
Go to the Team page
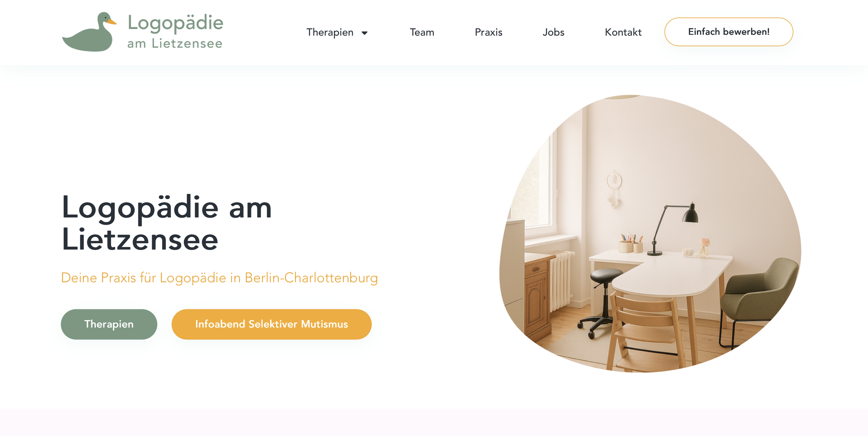[x=422, y=32]
